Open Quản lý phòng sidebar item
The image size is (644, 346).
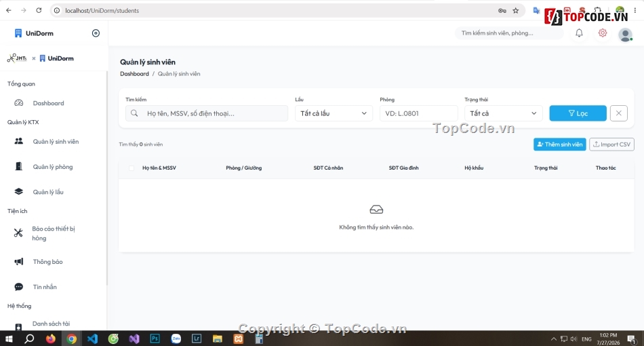click(x=53, y=167)
